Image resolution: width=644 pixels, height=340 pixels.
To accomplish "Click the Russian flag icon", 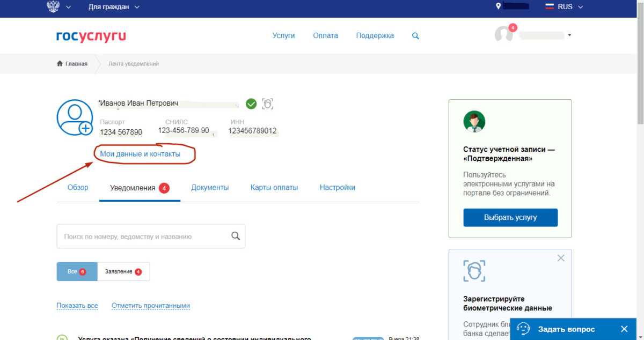I will coord(550,7).
